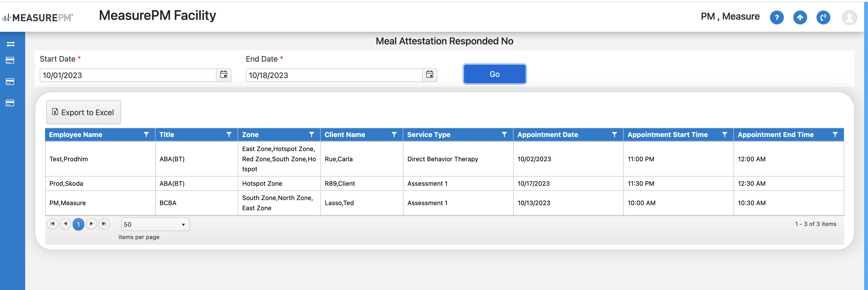Image resolution: width=868 pixels, height=290 pixels.
Task: Toggle sidebar with the swap arrows icon
Action: [10, 44]
